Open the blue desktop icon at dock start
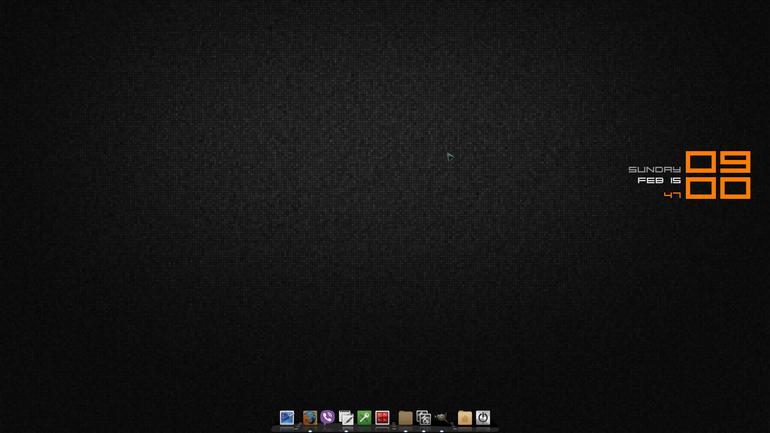This screenshot has height=433, width=770. (287, 418)
